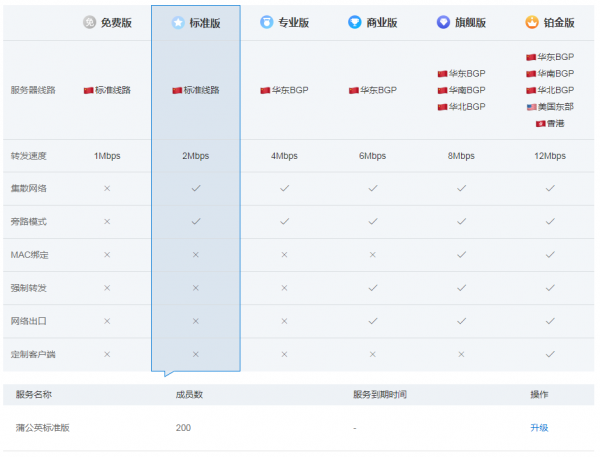Click the star icon beside 标准版
The height and width of the screenshot is (457, 600).
click(178, 22)
